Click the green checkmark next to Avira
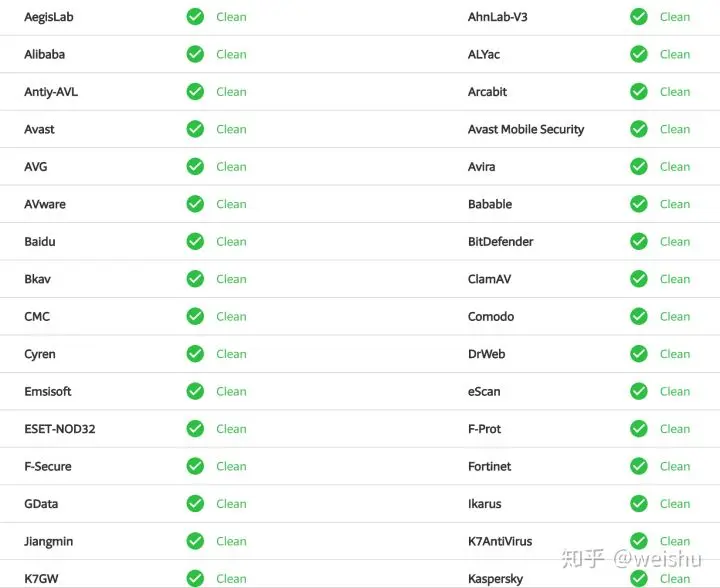This screenshot has height=588, width=720. pyautogui.click(x=639, y=167)
